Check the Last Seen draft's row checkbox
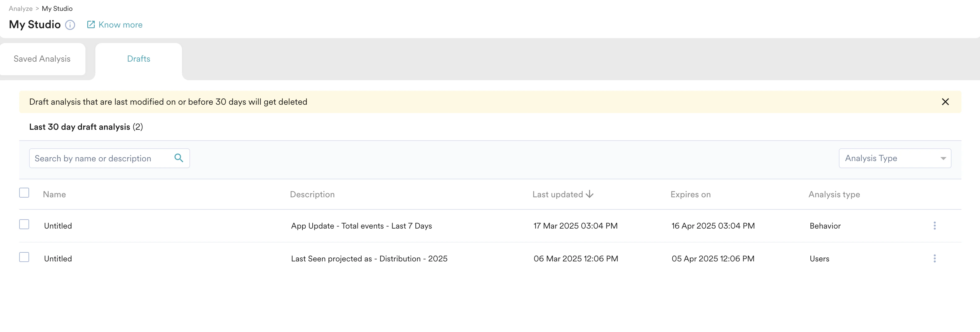Image resolution: width=980 pixels, height=332 pixels. [24, 257]
